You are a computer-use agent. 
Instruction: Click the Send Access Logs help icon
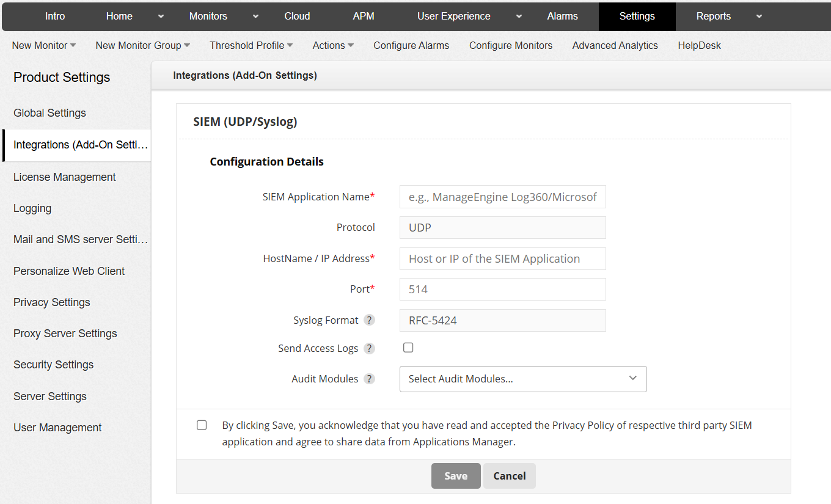point(369,348)
